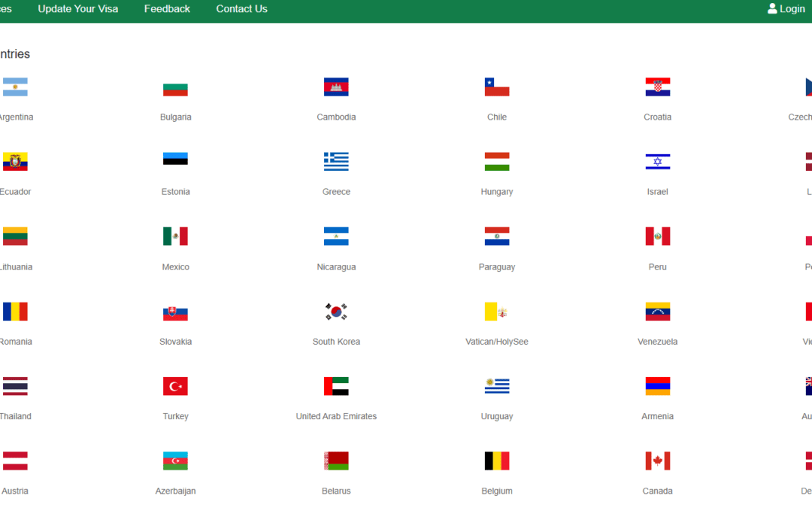Open the South Korea flag
Image resolution: width=812 pixels, height=508 pixels.
point(336,312)
